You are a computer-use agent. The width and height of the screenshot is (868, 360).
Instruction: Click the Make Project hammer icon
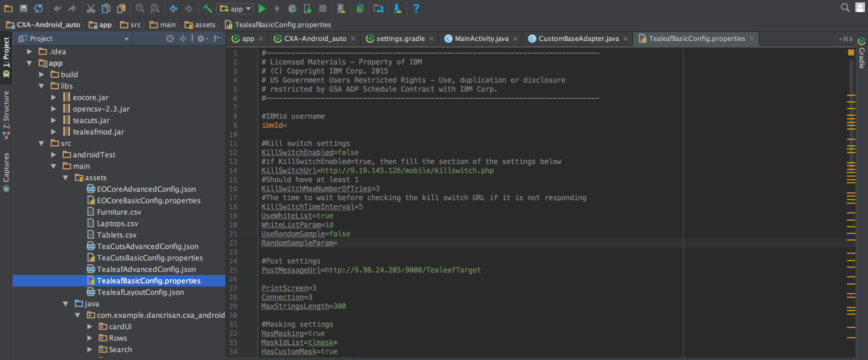click(208, 8)
